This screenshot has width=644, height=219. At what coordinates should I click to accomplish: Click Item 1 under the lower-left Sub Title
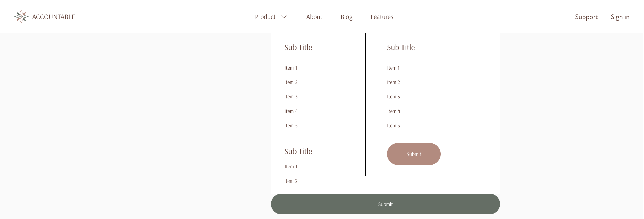coord(290,167)
